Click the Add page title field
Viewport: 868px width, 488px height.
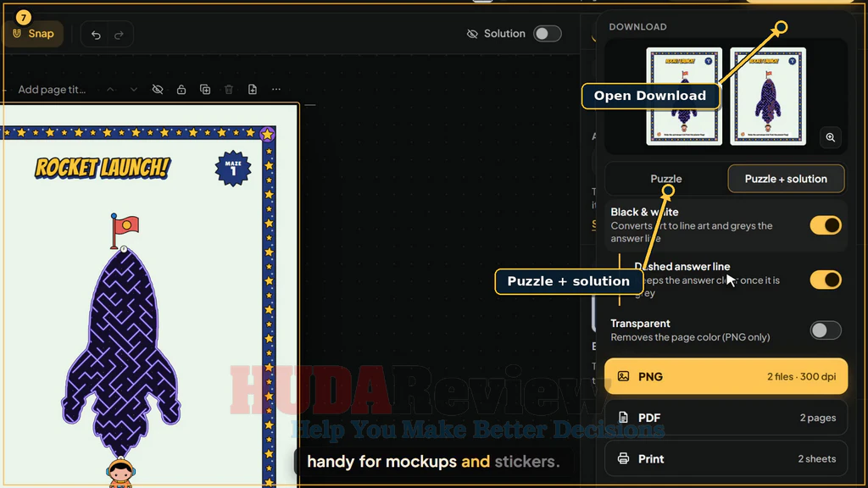coord(52,90)
